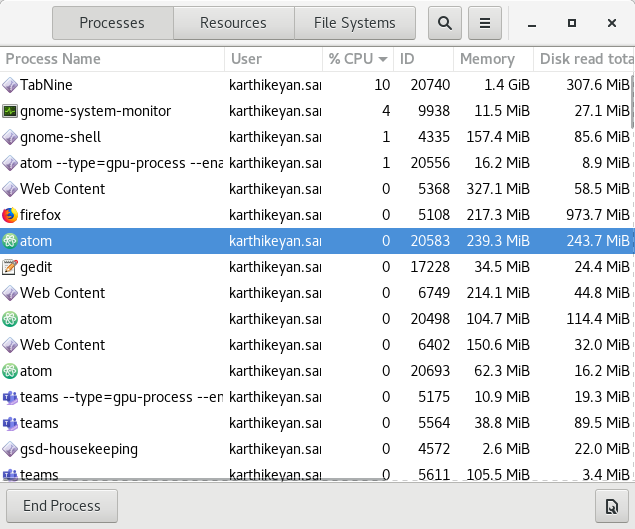Click icon of Web Content process 6402
Image resolution: width=635 pixels, height=529 pixels.
tap(10, 345)
